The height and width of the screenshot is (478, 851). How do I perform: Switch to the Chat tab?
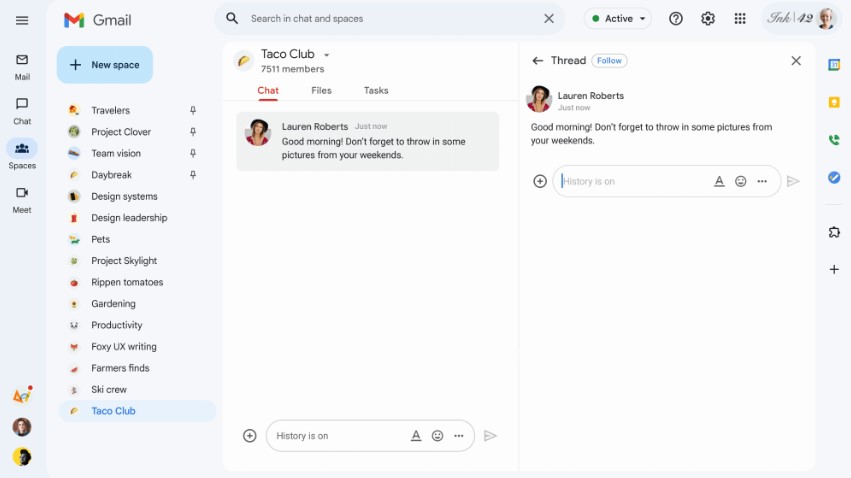(x=268, y=91)
